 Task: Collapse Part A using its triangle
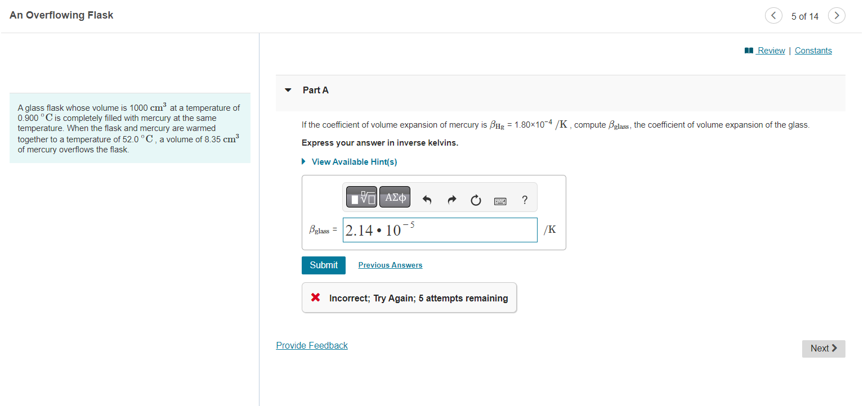[288, 90]
